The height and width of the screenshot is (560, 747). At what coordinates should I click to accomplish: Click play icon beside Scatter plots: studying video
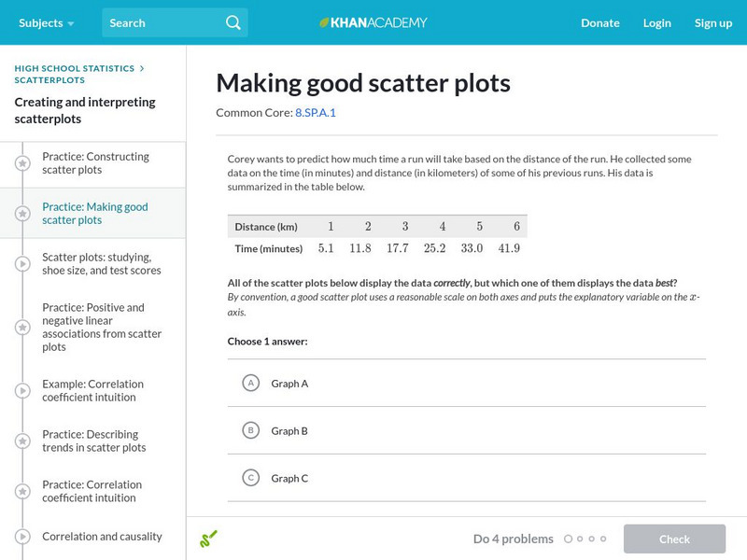tap(22, 264)
